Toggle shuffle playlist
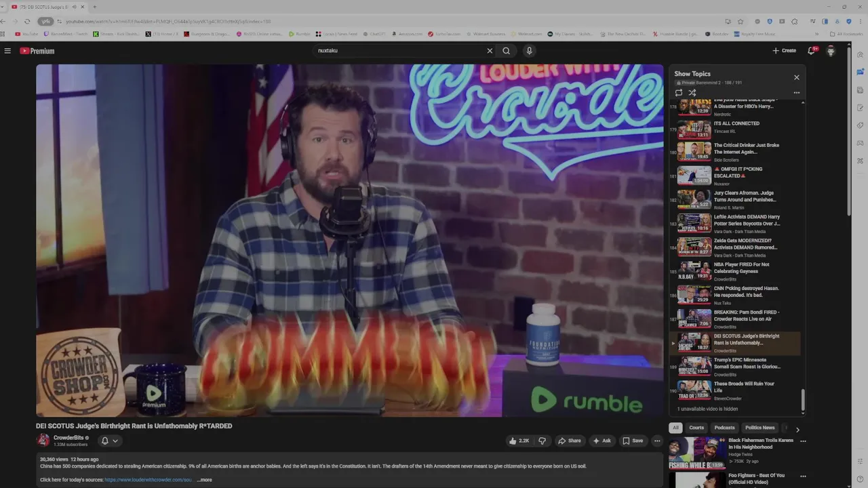The height and width of the screenshot is (488, 868). [692, 93]
